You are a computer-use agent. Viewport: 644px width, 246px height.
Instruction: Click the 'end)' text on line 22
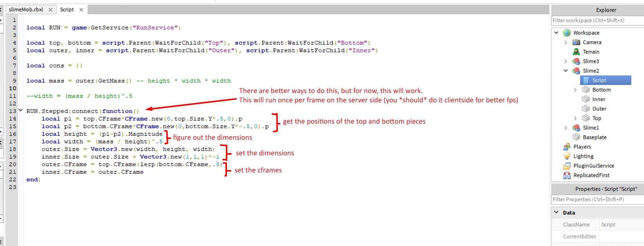[x=33, y=180]
